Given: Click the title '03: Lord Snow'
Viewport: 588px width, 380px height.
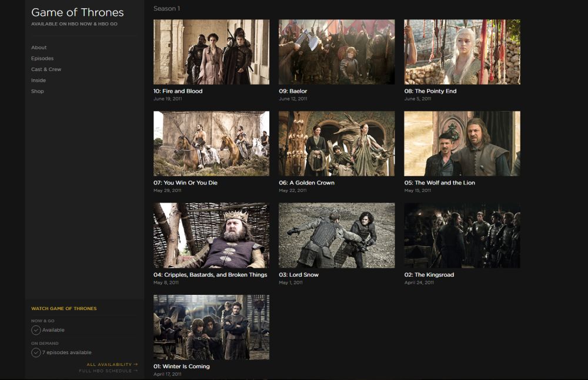Looking at the screenshot, I should coord(299,275).
